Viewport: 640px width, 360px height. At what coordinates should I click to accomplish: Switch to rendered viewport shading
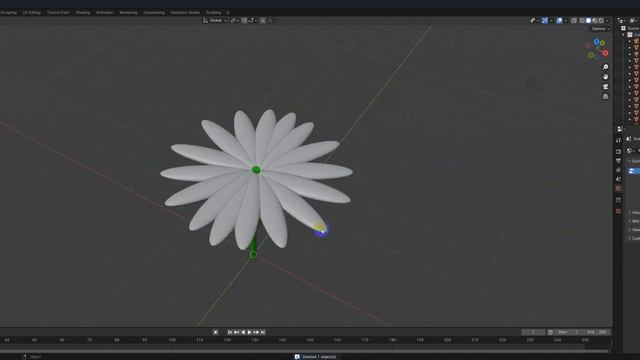click(x=601, y=20)
